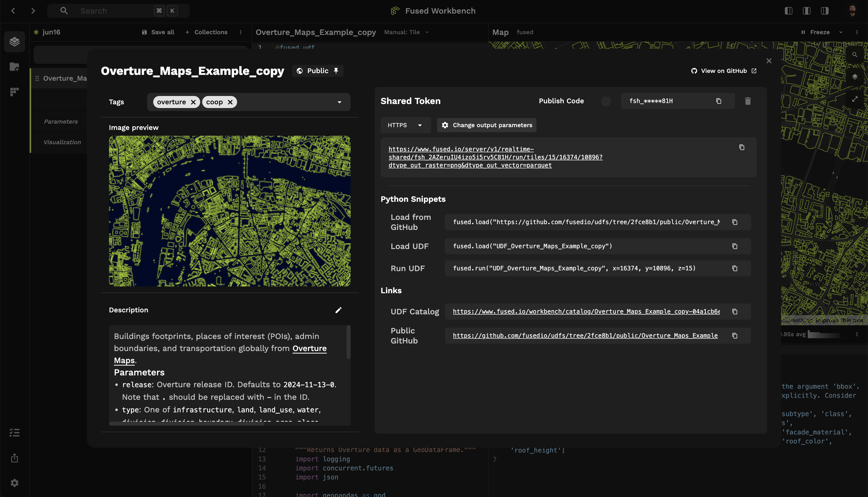Image resolution: width=868 pixels, height=497 pixels.
Task: Click the Load UDF snippet text
Action: pyautogui.click(x=532, y=246)
